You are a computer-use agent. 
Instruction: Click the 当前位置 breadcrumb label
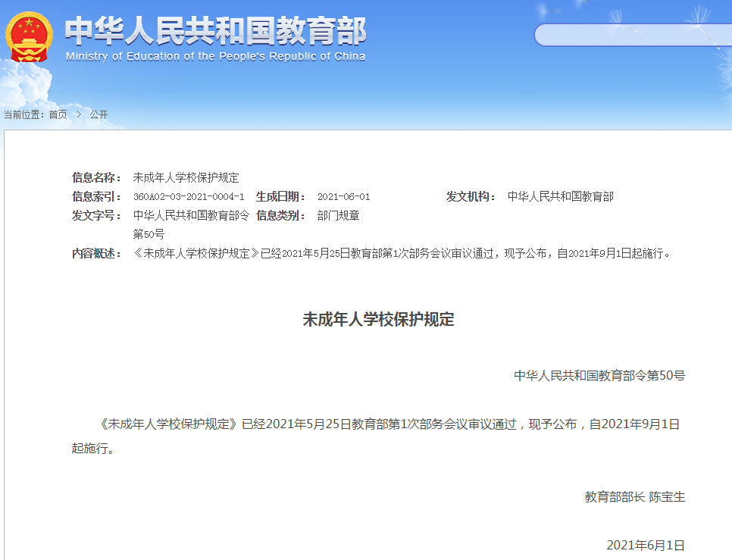[23, 114]
